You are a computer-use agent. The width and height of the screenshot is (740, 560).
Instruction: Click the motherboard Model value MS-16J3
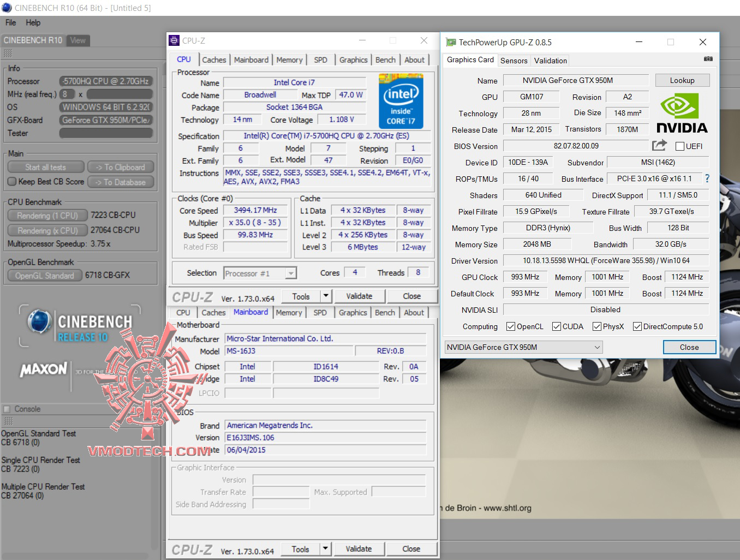[x=288, y=351]
